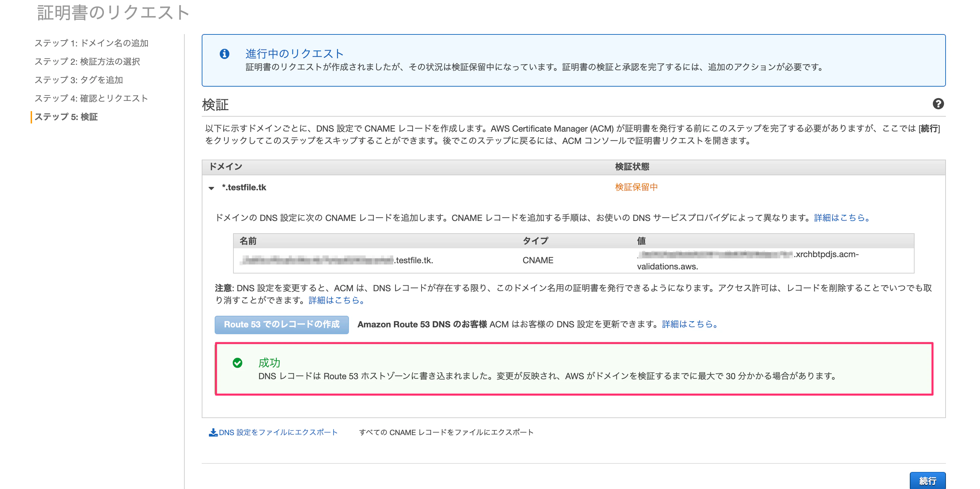Click the 続行 button

(927, 480)
